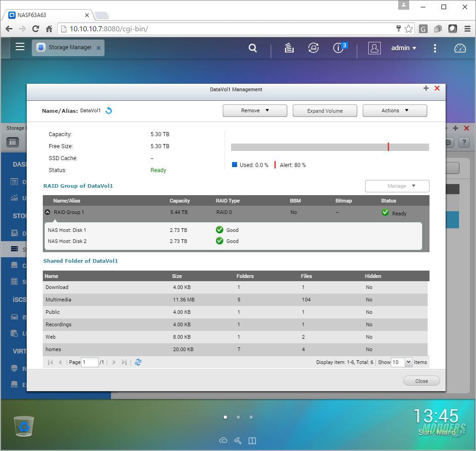Click the utility tools icon at desktop bottom

point(238,440)
